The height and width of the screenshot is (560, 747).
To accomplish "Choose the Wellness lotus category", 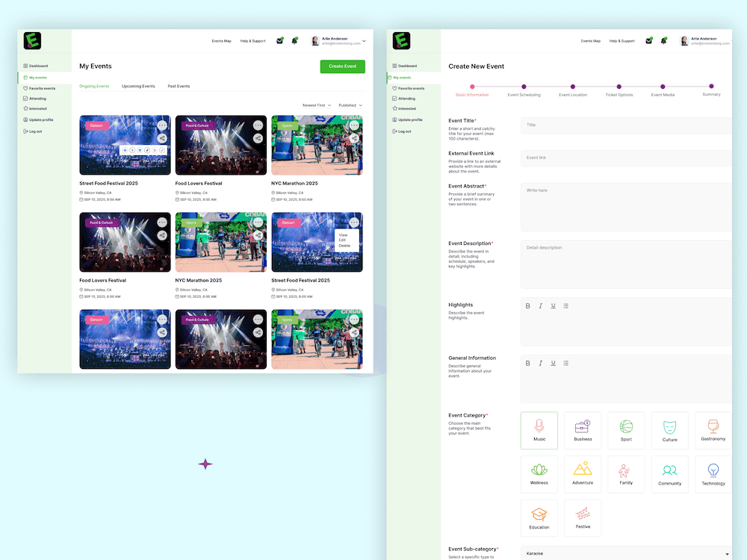I will point(539,474).
